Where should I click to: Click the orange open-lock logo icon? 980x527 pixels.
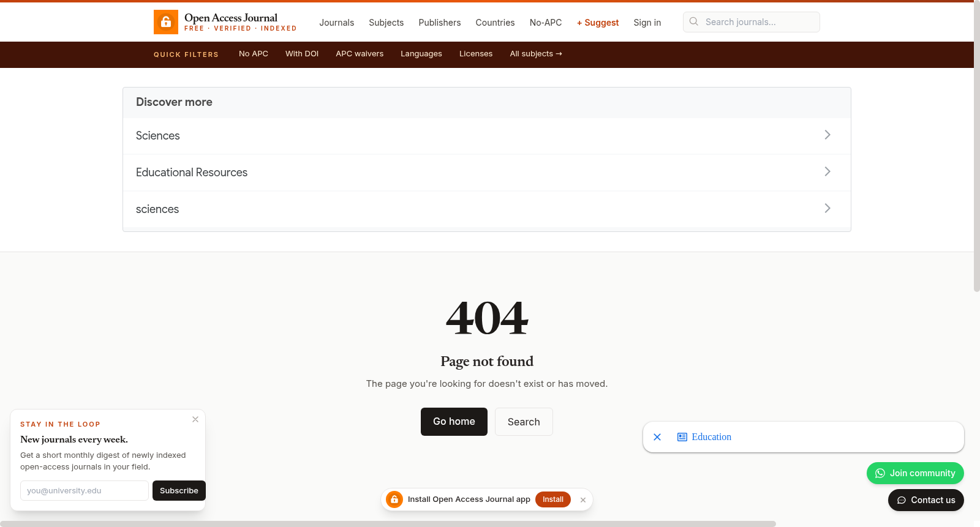tap(166, 22)
